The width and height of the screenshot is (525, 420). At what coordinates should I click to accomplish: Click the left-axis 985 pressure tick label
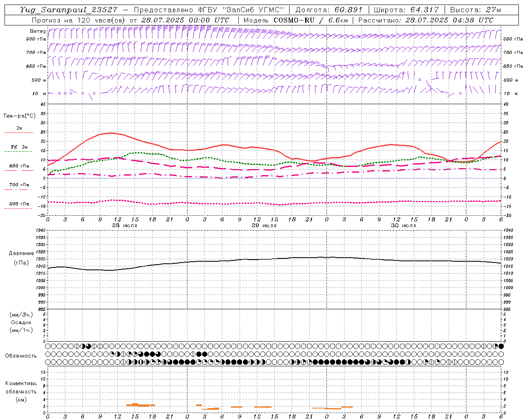pyautogui.click(x=41, y=309)
